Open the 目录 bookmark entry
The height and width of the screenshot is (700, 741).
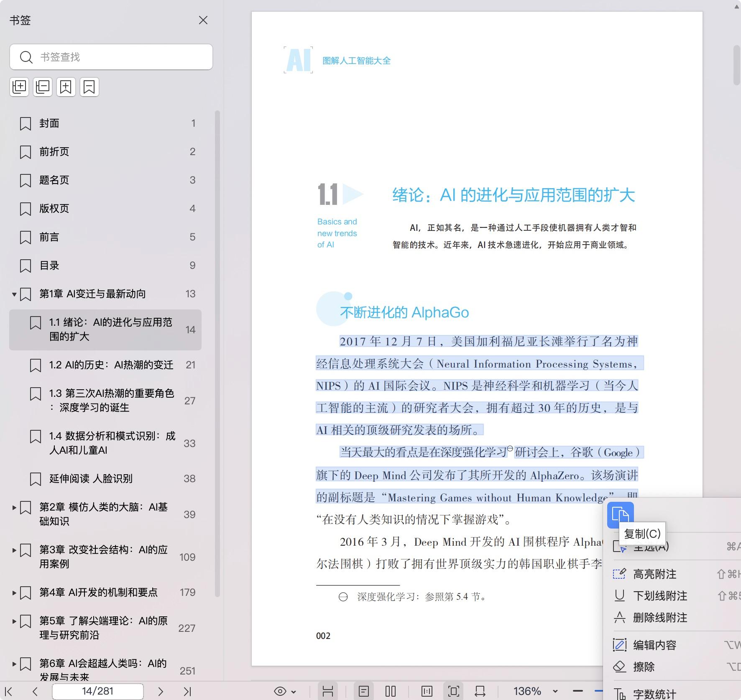pos(49,266)
